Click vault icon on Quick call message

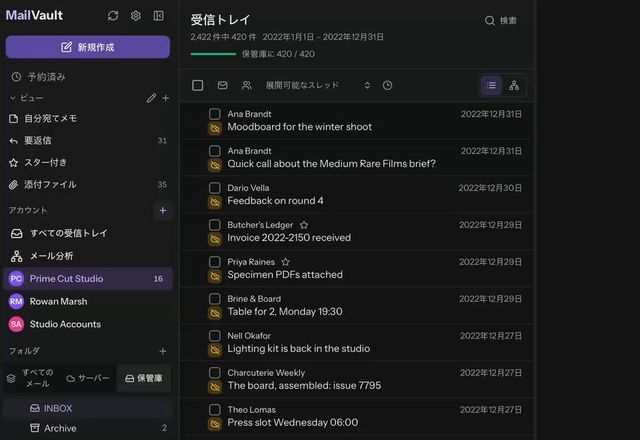[215, 165]
